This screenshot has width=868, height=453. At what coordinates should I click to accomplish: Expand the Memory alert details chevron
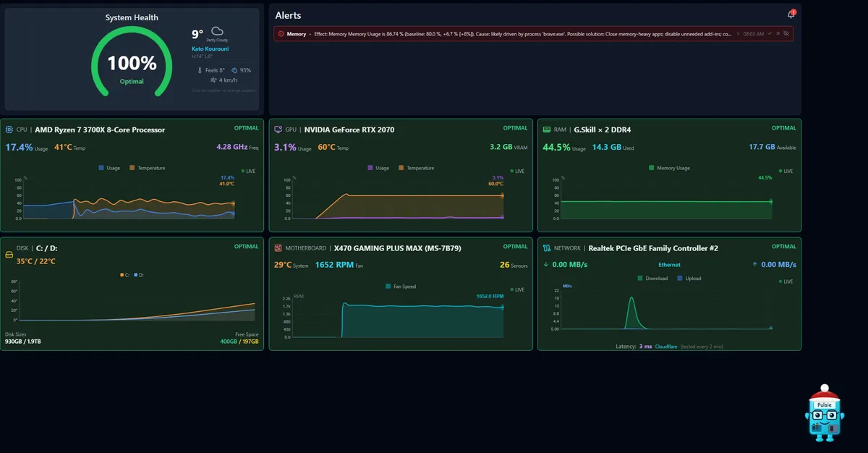click(x=738, y=33)
